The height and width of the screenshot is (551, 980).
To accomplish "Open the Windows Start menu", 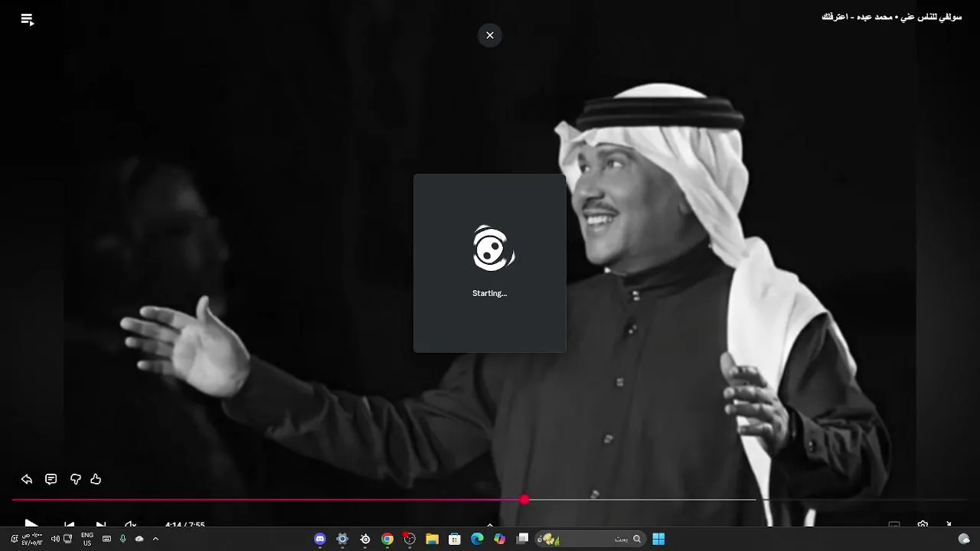I will pos(658,539).
